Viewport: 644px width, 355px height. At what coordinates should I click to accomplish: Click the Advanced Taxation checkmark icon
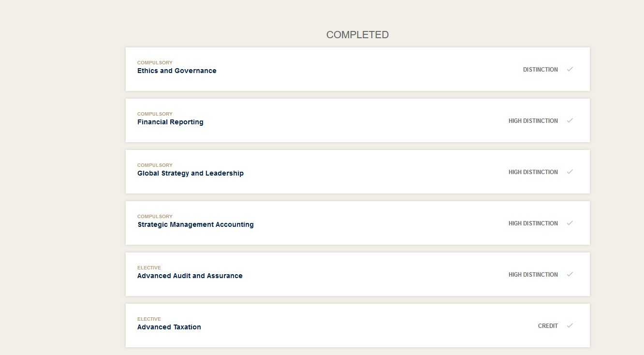pyautogui.click(x=570, y=325)
